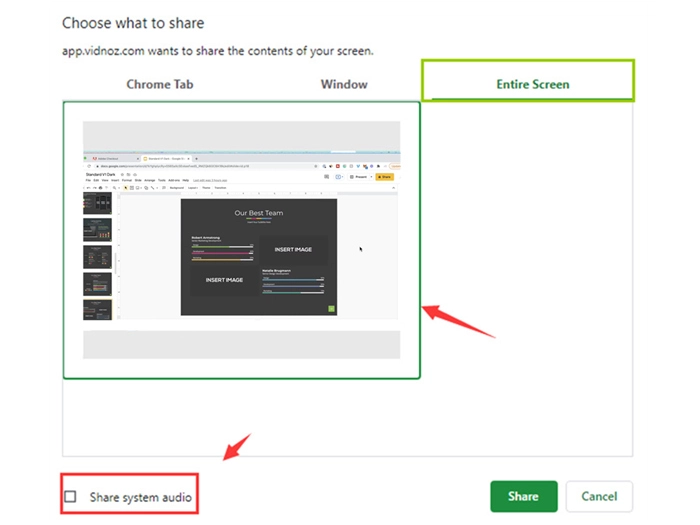Click the green Share button
The width and height of the screenshot is (700, 525).
point(523,496)
